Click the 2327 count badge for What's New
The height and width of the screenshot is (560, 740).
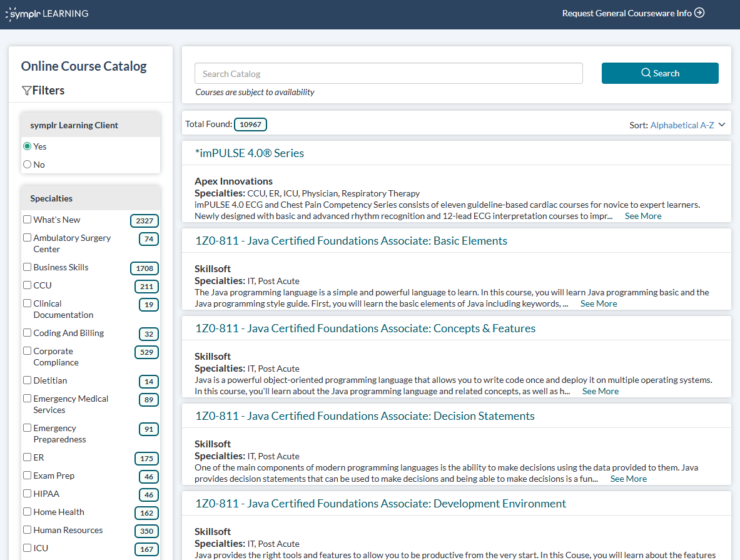[x=144, y=220]
